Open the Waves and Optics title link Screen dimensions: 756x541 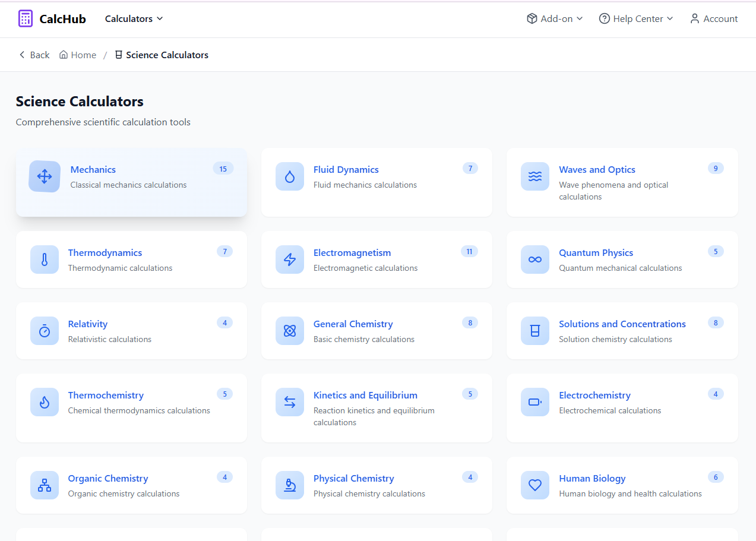coord(597,169)
